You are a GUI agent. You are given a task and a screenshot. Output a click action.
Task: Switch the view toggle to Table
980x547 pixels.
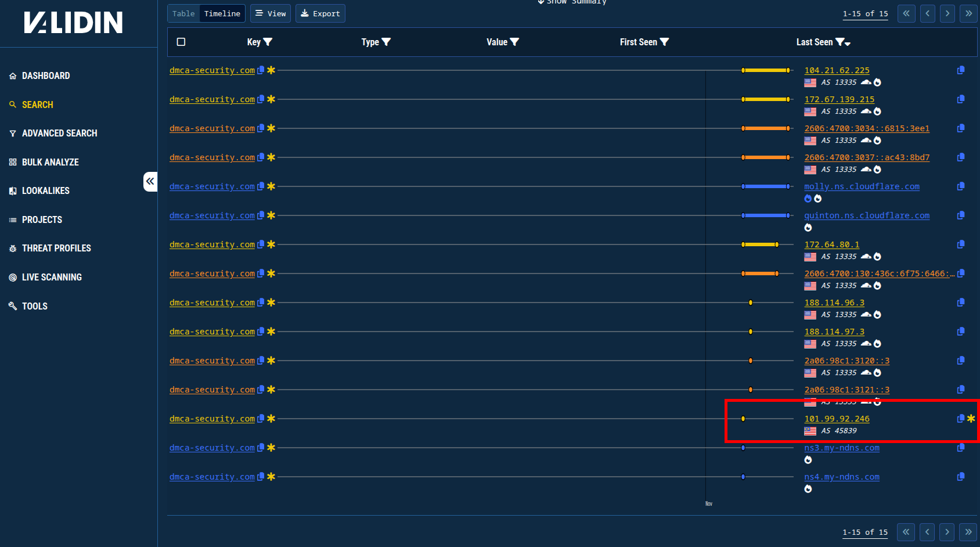click(183, 13)
